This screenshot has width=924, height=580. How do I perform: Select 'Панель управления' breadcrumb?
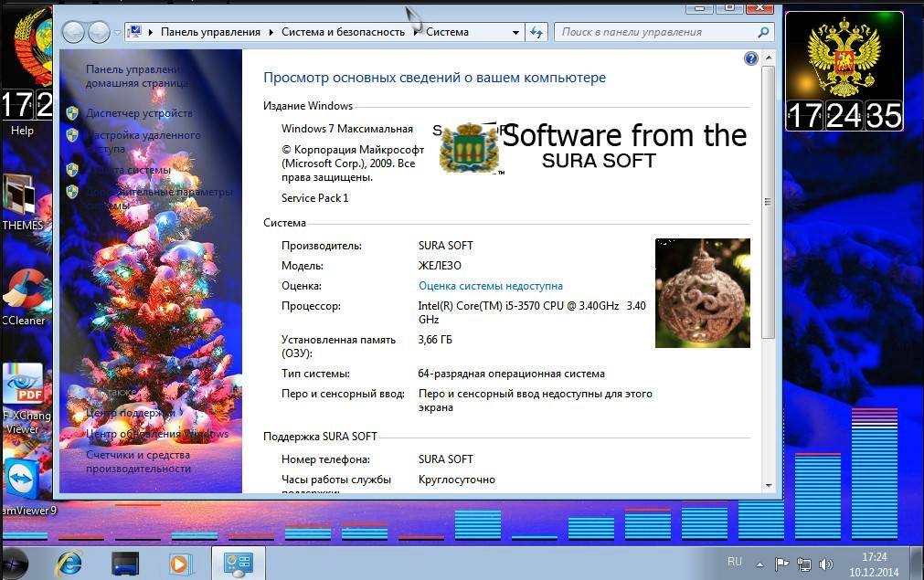click(210, 32)
